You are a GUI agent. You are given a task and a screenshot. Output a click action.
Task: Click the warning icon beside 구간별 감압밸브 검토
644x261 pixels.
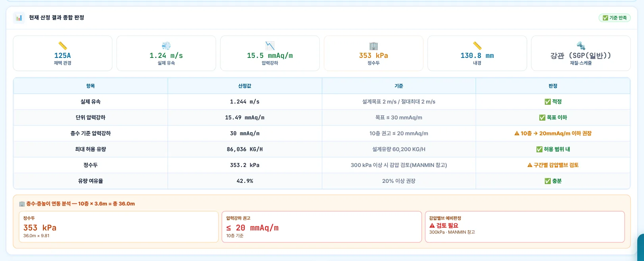click(530, 165)
